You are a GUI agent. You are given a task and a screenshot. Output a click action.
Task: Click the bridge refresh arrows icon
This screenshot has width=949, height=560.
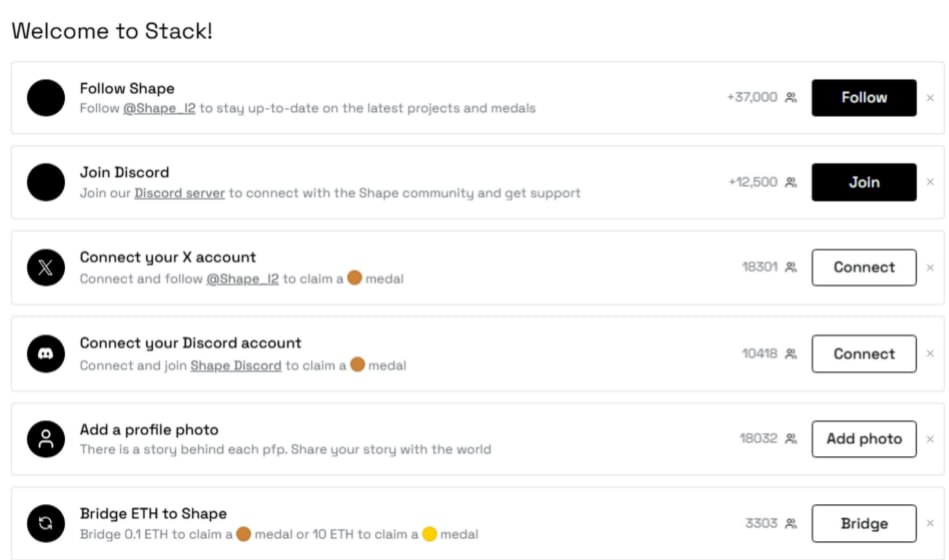[46, 524]
